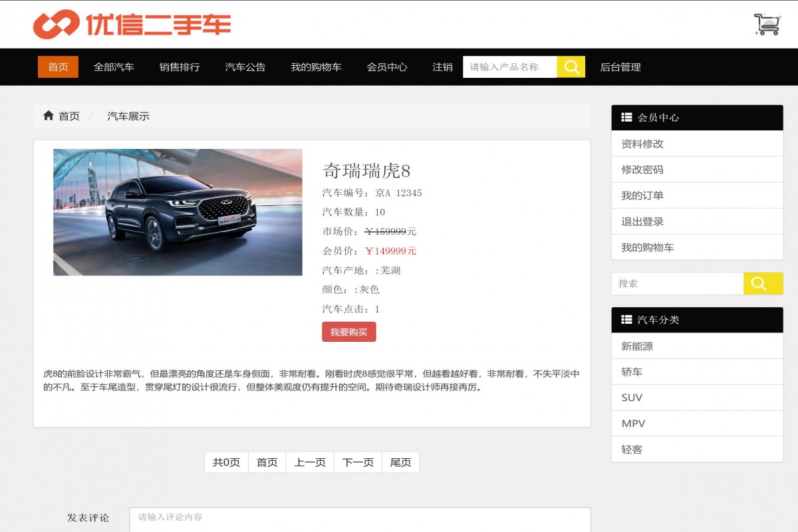Go to 下一页 in the pagination bar

(358, 462)
